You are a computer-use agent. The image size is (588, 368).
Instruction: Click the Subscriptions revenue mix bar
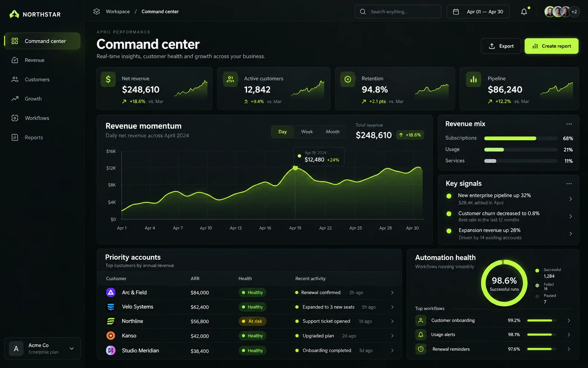pos(521,138)
